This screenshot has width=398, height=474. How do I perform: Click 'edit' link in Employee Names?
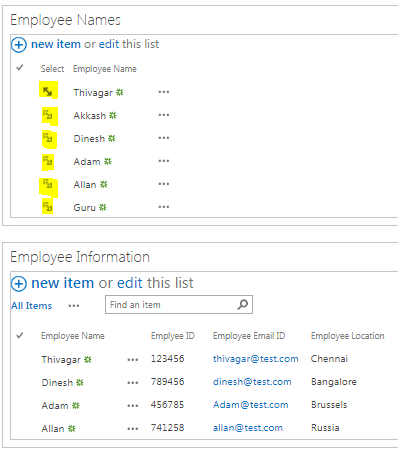pyautogui.click(x=109, y=44)
